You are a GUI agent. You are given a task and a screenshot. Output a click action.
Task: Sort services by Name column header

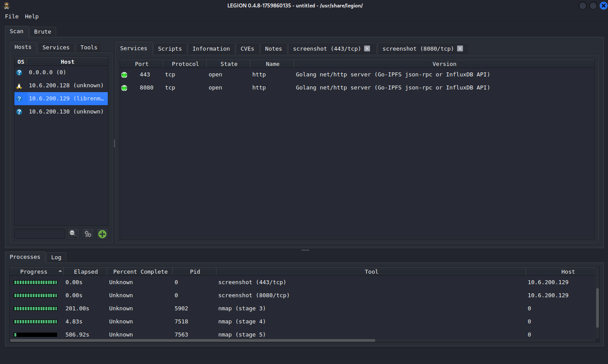[x=272, y=64]
